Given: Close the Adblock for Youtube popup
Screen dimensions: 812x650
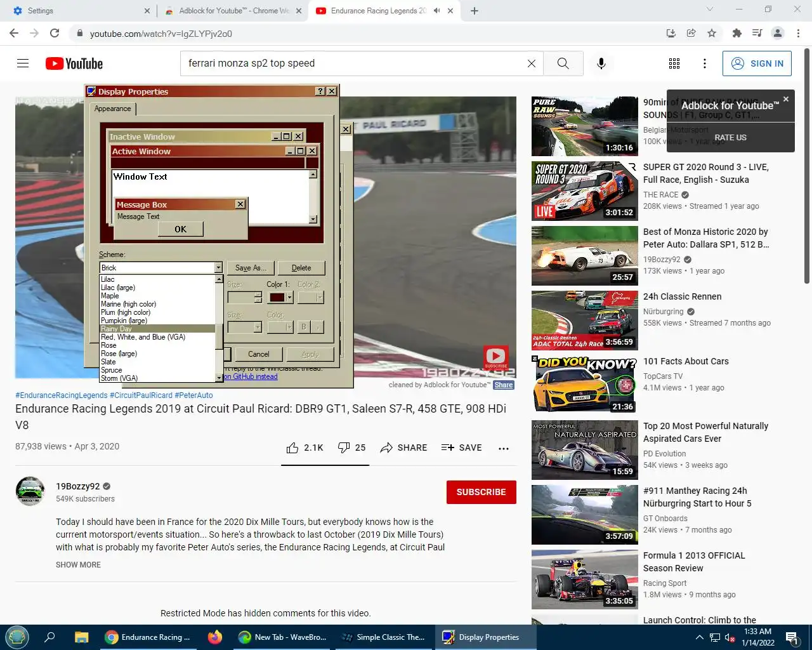Looking at the screenshot, I should (786, 99).
